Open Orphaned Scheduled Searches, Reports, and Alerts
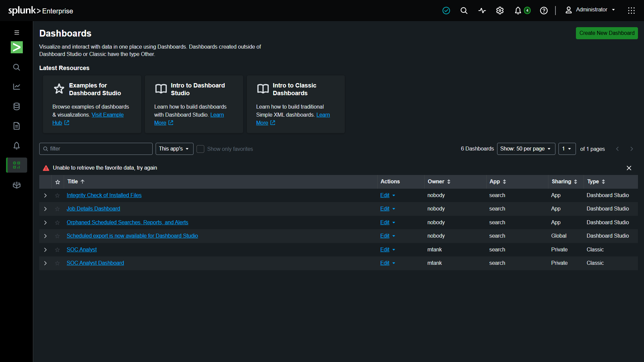644x362 pixels. 127,223
